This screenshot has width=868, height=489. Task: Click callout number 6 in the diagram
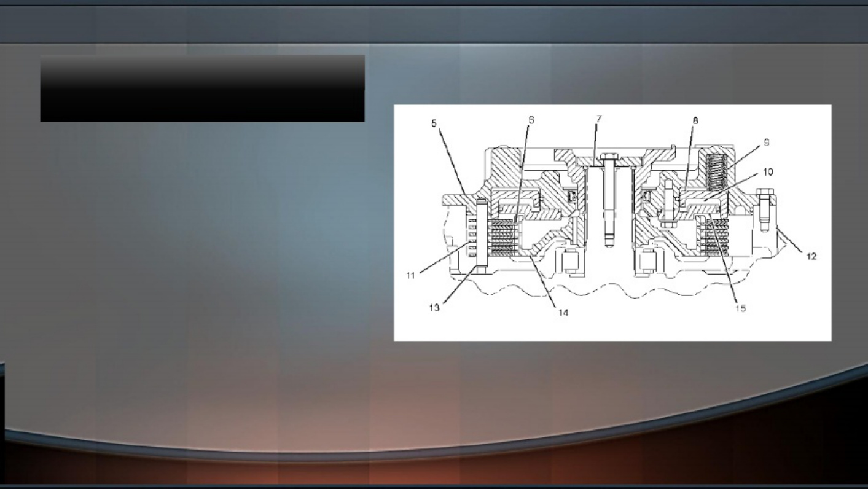[x=531, y=120]
